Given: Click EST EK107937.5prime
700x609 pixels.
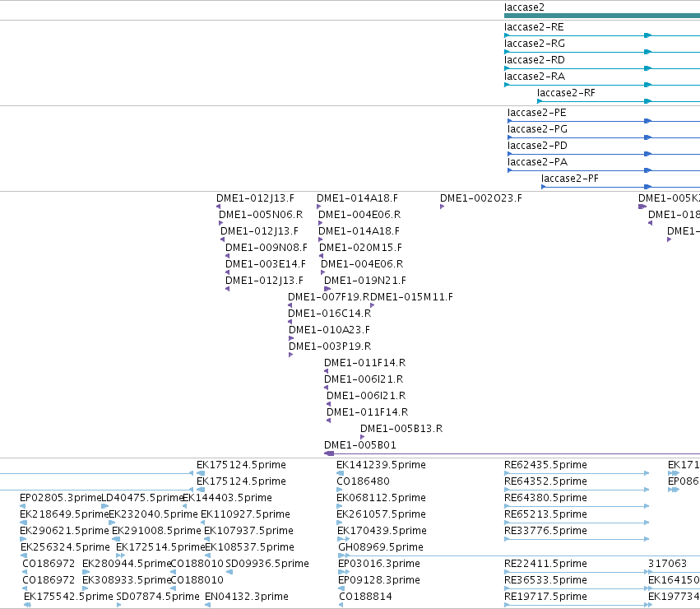Looking at the screenshot, I should [x=248, y=531].
